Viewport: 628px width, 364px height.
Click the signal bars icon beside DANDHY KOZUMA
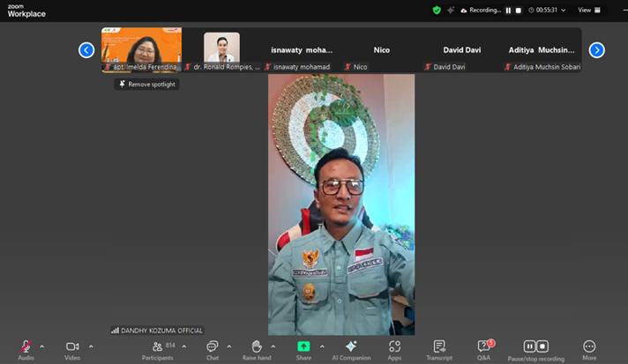(115, 331)
